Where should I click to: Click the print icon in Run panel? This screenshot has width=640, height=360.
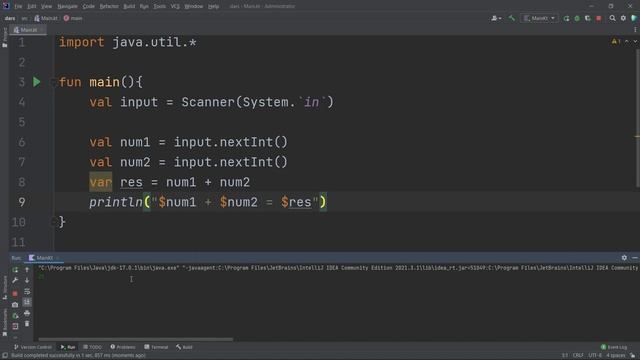(x=27, y=313)
